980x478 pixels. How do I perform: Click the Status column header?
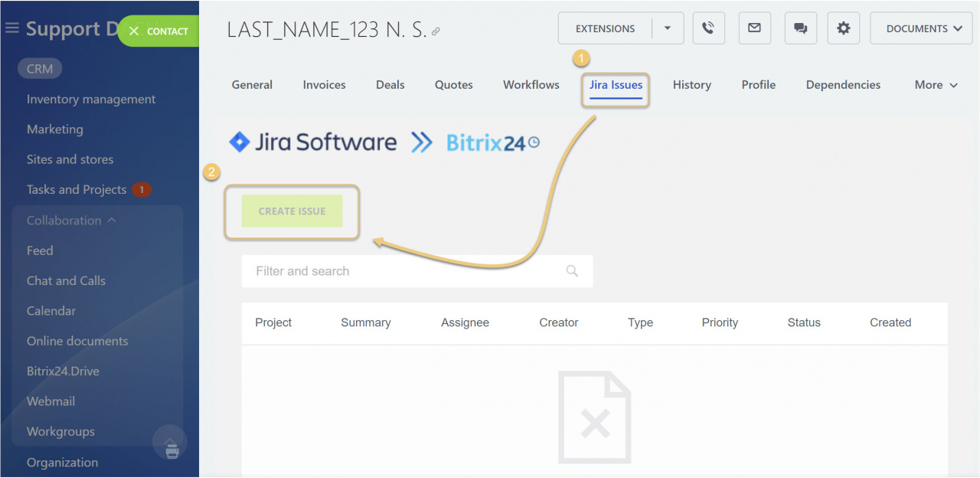pyautogui.click(x=804, y=322)
